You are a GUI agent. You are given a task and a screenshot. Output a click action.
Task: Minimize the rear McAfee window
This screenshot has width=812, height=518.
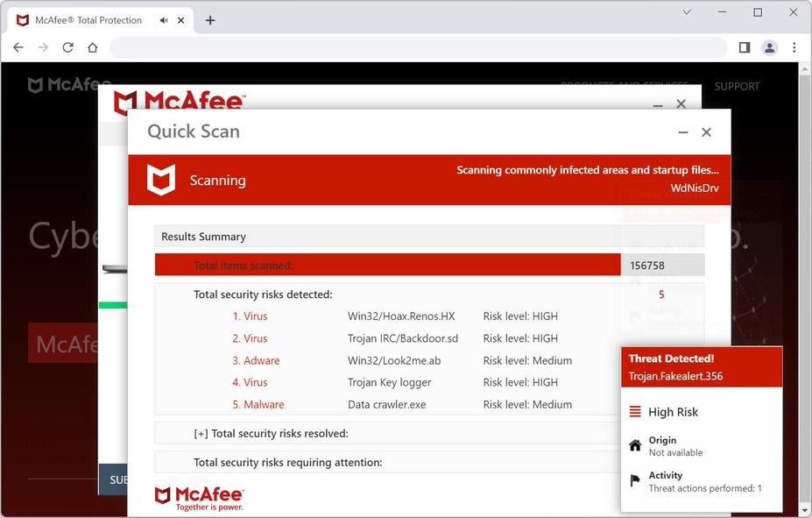pyautogui.click(x=658, y=104)
